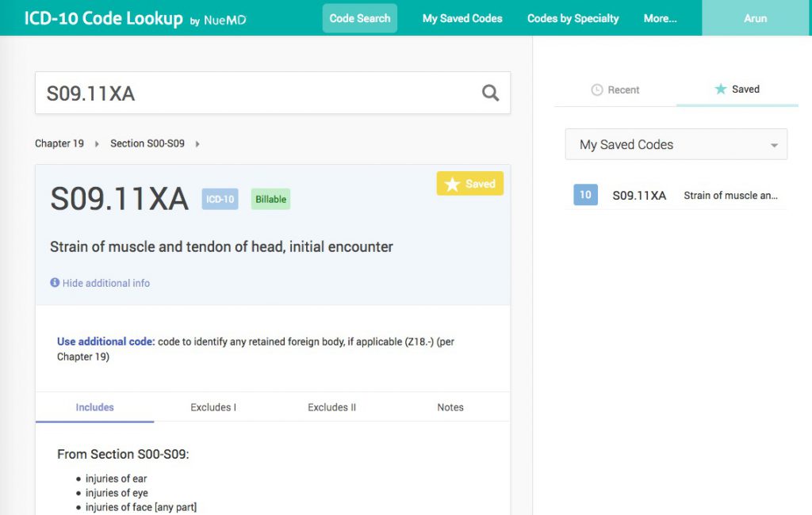Switch to the Excludes I tab
Image resolution: width=812 pixels, height=515 pixels.
(213, 407)
